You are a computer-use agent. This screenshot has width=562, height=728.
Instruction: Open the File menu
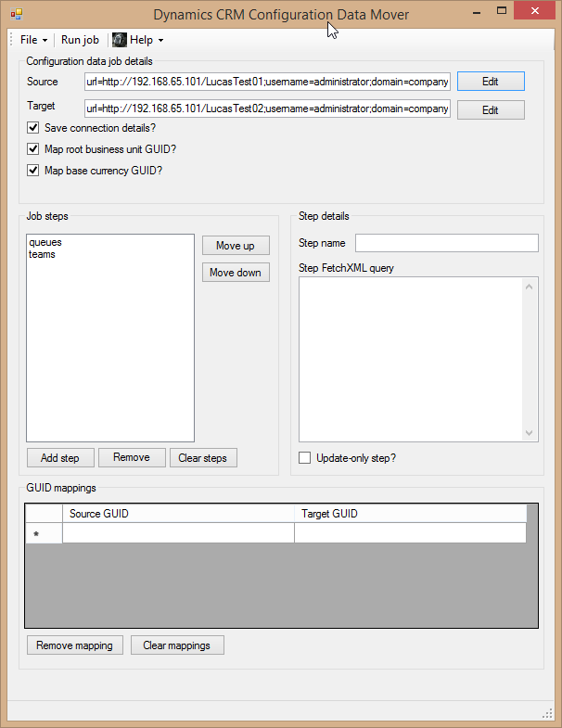click(33, 40)
